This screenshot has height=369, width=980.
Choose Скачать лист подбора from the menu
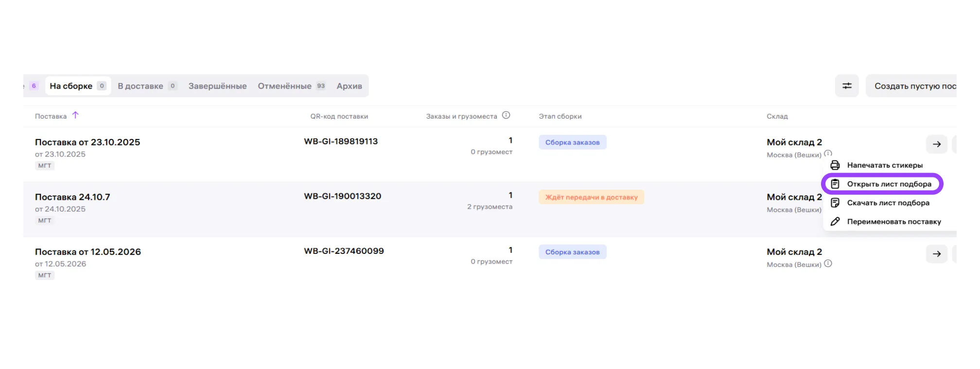[888, 203]
